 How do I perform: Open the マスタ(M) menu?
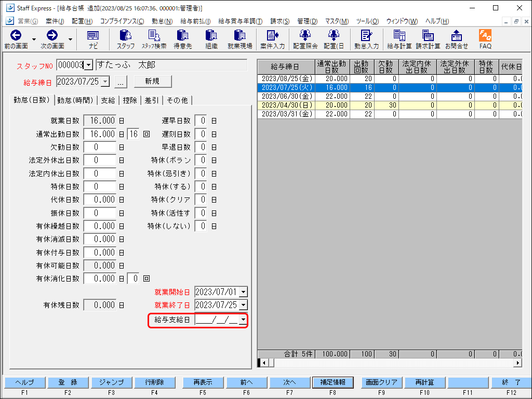click(337, 21)
